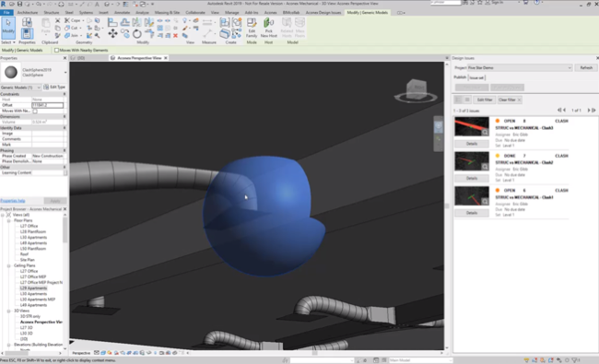Click the ViewCube in the 3D view

[x=416, y=90]
